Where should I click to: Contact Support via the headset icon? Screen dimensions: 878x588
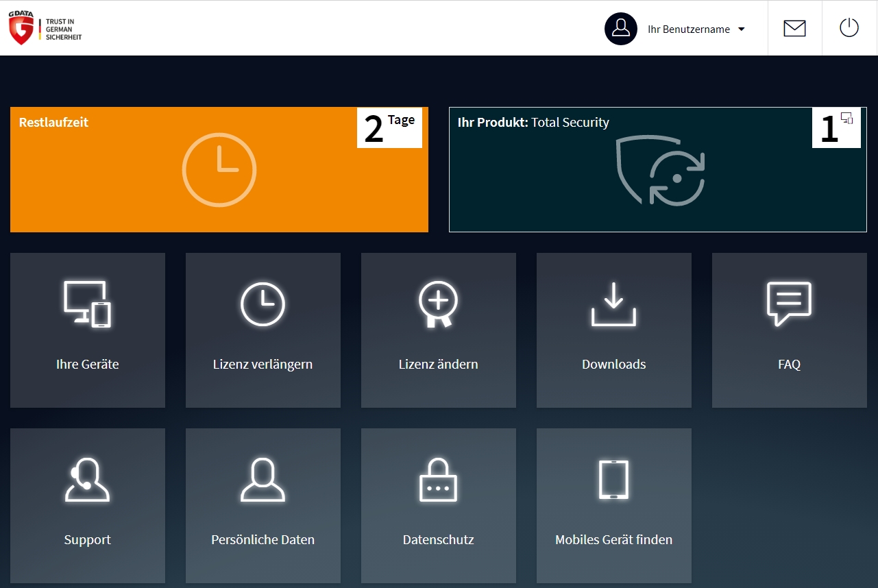[x=88, y=480]
